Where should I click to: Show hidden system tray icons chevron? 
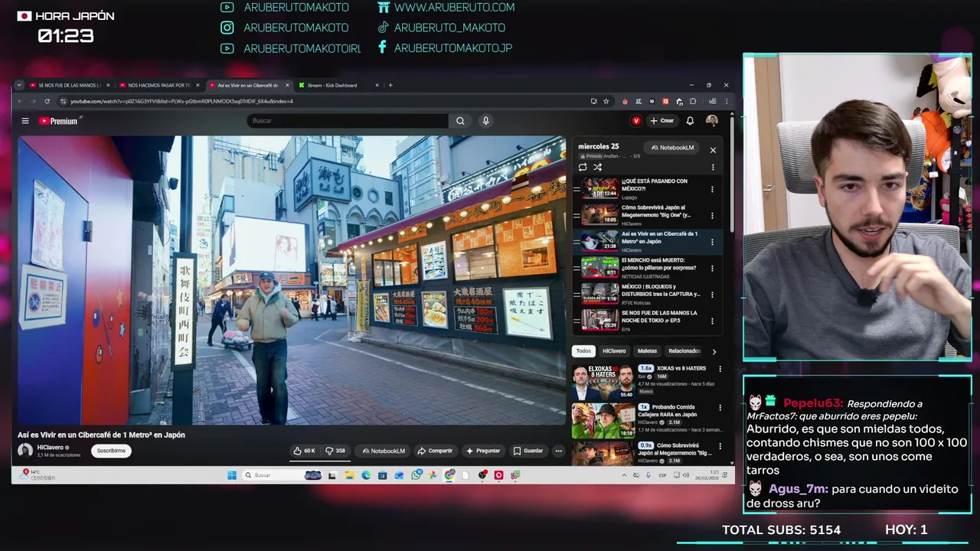point(624,475)
